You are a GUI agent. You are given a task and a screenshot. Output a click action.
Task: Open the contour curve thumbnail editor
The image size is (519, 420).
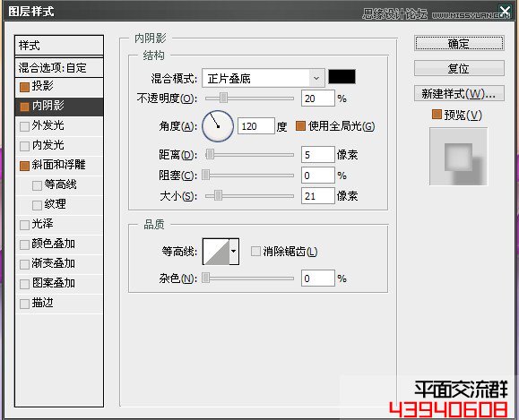coord(216,252)
